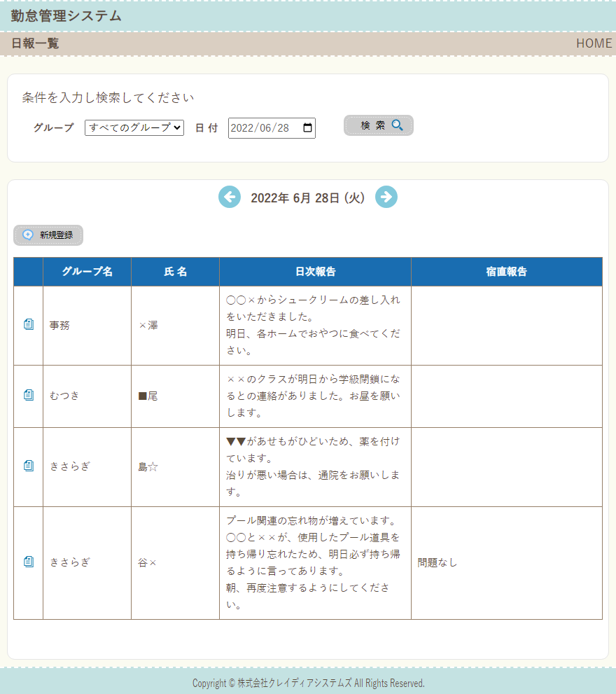Select the 問題なし night duty report cell
This screenshot has width=616, height=694.
437,562
